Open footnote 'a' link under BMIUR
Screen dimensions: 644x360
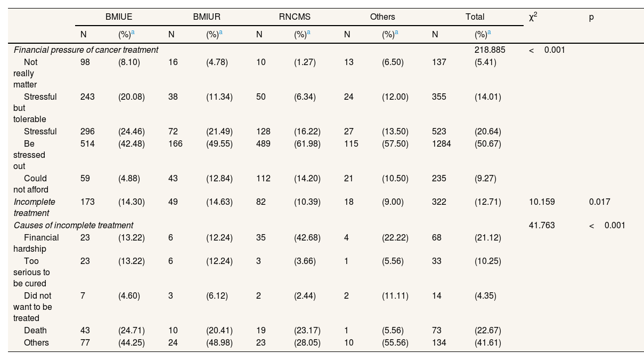tap(221, 33)
